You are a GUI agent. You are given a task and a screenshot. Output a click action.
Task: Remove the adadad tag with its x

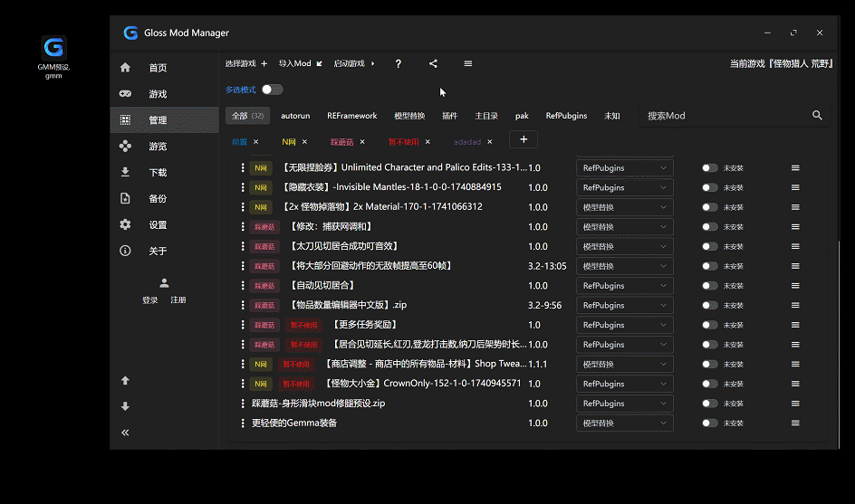[490, 142]
